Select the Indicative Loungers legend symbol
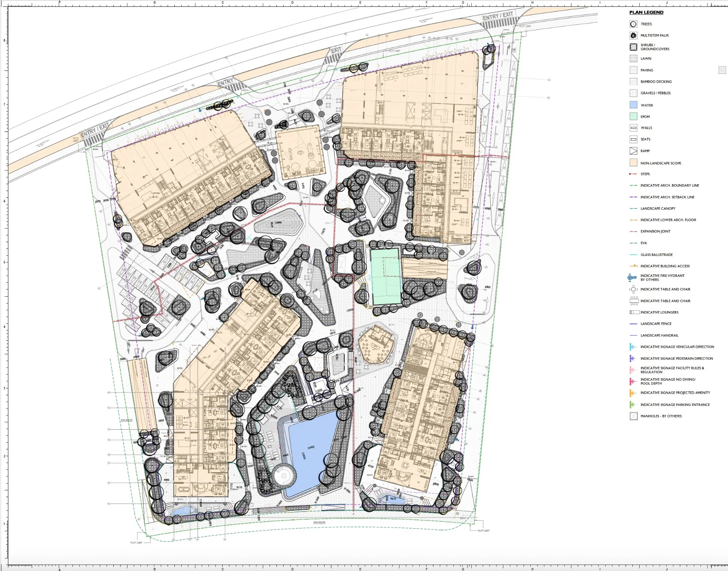 634,312
